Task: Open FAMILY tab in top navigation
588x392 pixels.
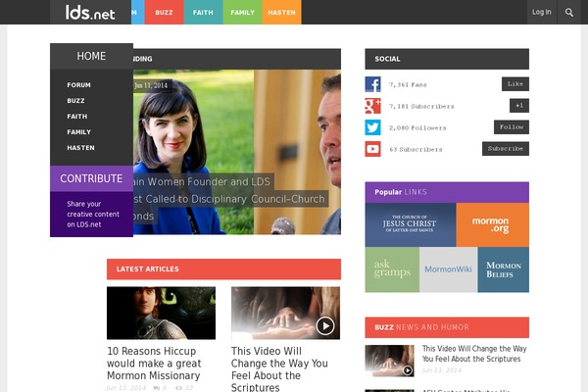Action: coord(243,13)
